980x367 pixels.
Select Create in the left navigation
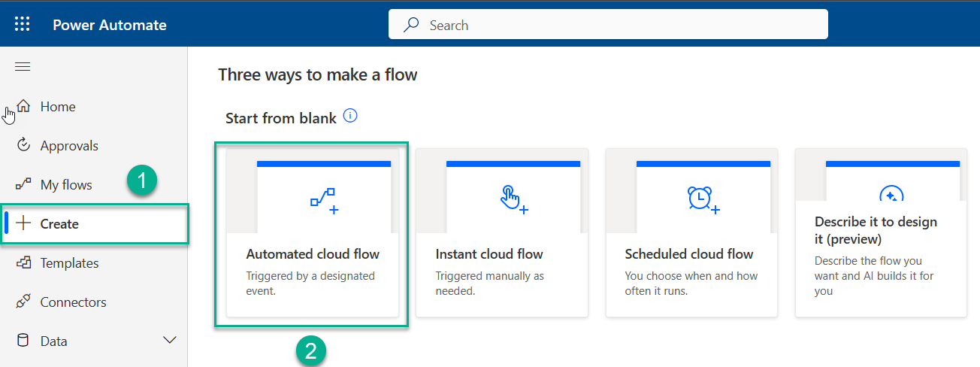click(x=59, y=224)
